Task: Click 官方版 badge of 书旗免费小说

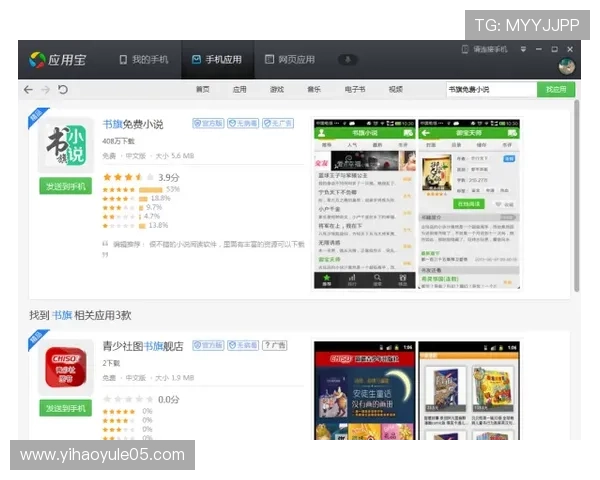Action: click(208, 123)
